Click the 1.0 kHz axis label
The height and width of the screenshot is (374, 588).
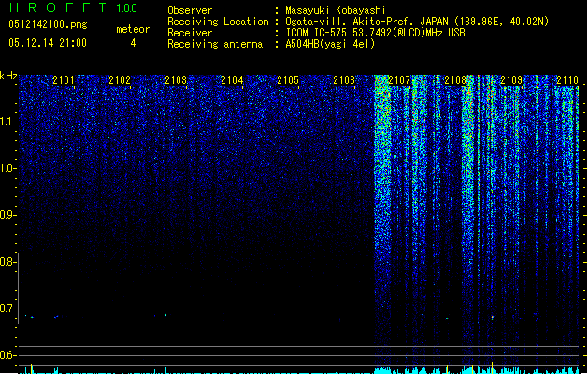tap(7, 168)
